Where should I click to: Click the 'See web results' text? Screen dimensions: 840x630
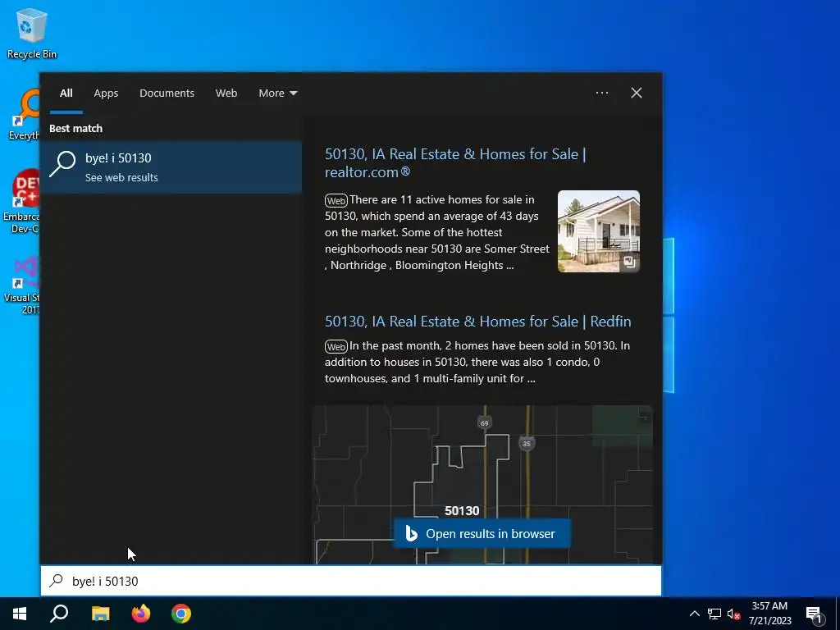pyautogui.click(x=121, y=177)
